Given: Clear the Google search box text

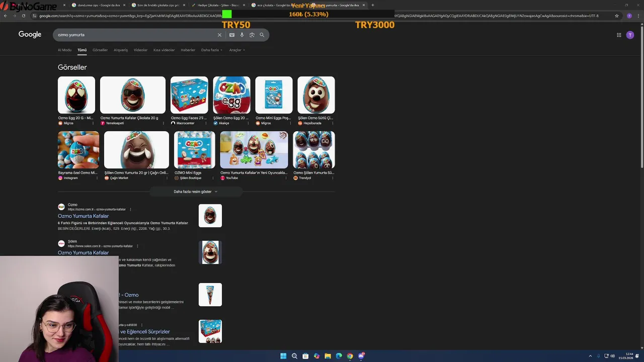Looking at the screenshot, I should click(219, 35).
